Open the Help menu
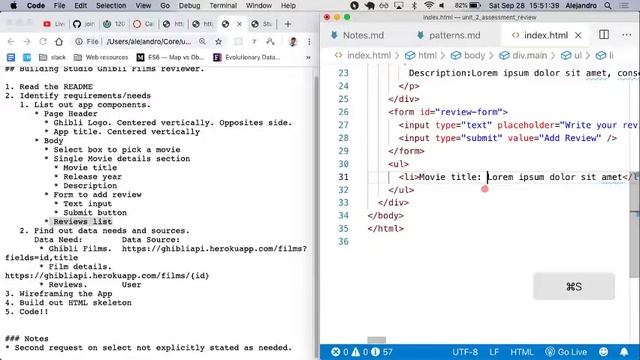The width and height of the screenshot is (640, 360). (x=288, y=6)
